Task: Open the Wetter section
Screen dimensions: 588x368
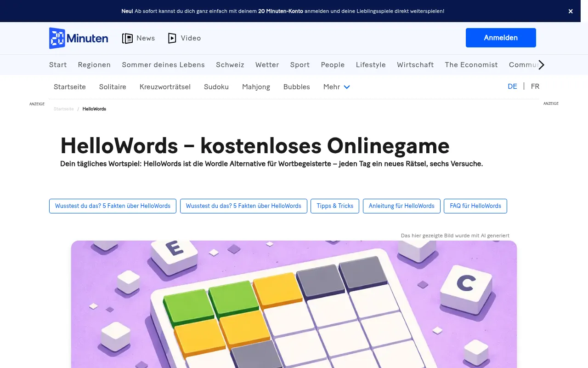Action: click(267, 65)
